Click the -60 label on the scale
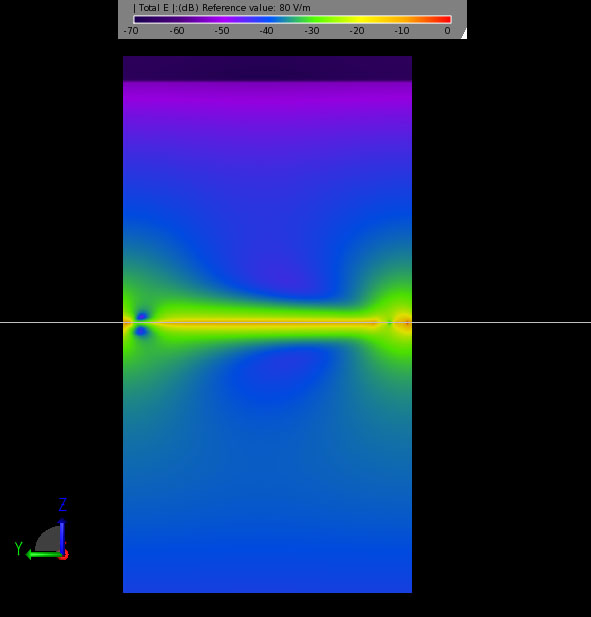 [x=177, y=31]
